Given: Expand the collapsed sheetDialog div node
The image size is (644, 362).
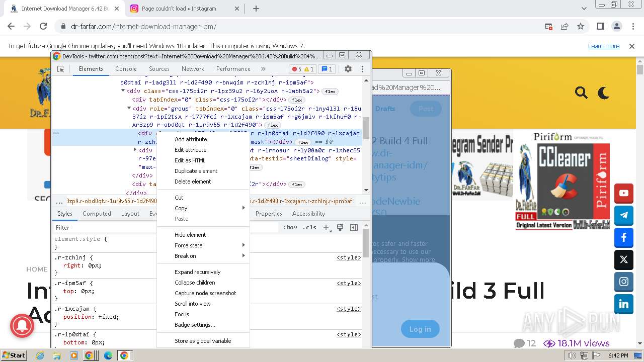Looking at the screenshot, I should coord(135,150).
